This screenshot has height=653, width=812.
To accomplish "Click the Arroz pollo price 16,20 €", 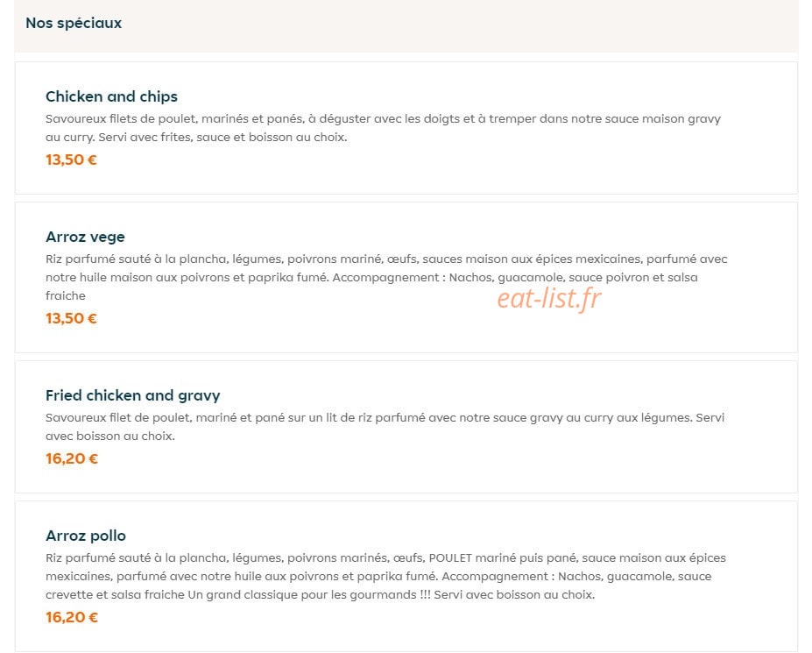I will (x=72, y=617).
